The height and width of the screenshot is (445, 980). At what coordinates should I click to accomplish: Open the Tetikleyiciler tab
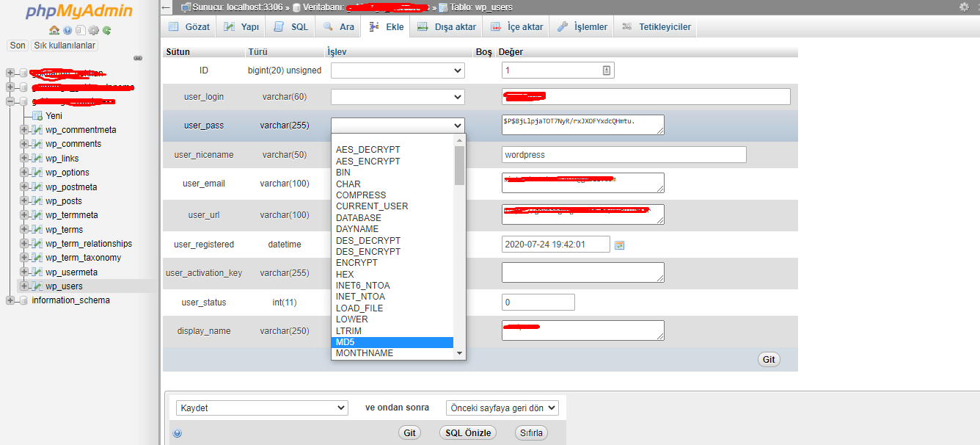click(x=656, y=27)
